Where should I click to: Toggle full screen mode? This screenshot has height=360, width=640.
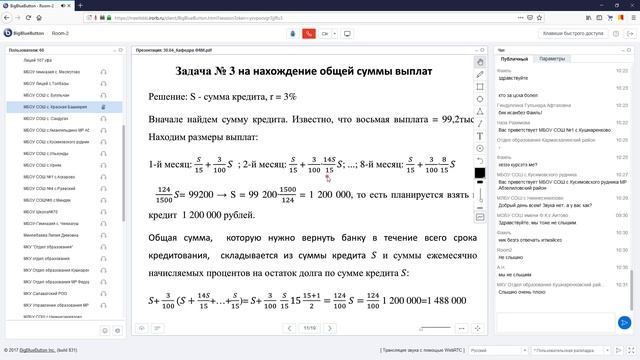pyautogui.click(x=631, y=350)
